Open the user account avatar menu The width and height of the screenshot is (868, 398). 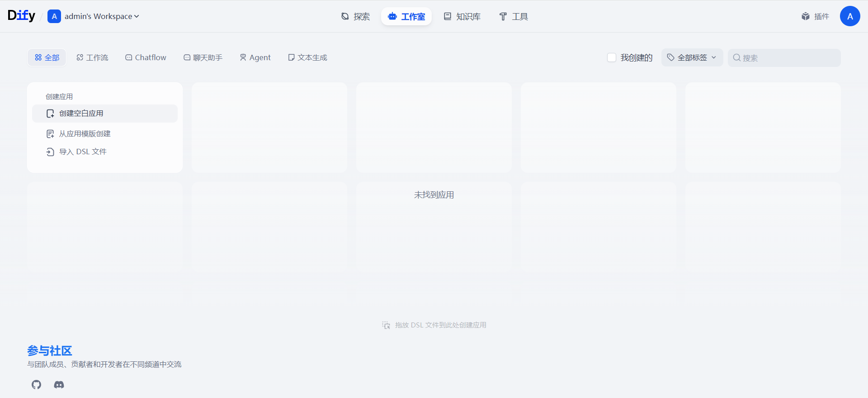(850, 16)
